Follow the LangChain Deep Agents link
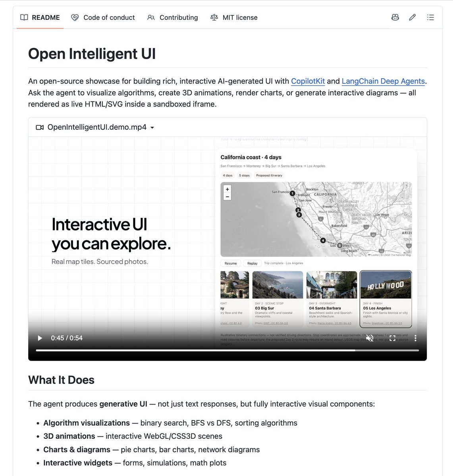The image size is (453, 476). pyautogui.click(x=383, y=81)
